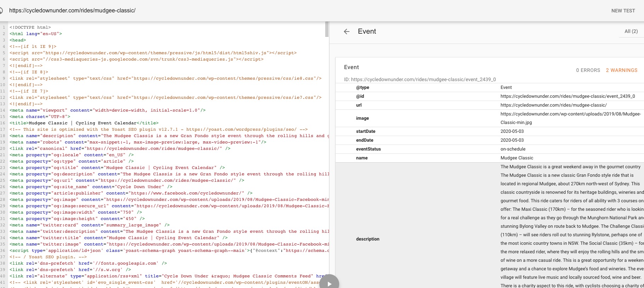Click the Event card heading

[x=351, y=67]
